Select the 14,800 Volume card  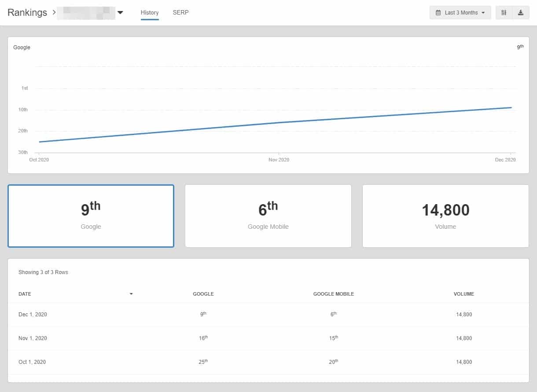(x=445, y=216)
